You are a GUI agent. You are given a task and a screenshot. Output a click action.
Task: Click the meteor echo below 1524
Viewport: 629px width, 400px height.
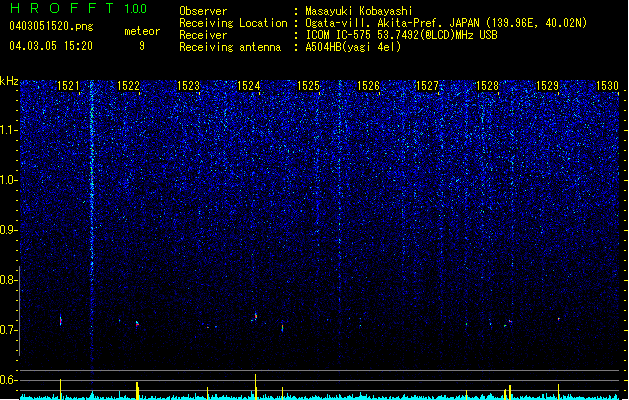(x=255, y=317)
